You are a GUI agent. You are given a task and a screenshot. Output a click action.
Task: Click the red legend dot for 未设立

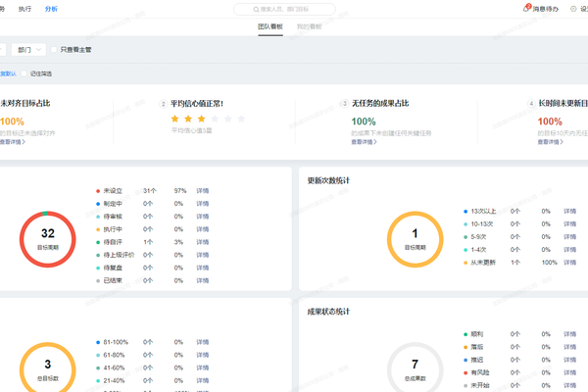98,191
